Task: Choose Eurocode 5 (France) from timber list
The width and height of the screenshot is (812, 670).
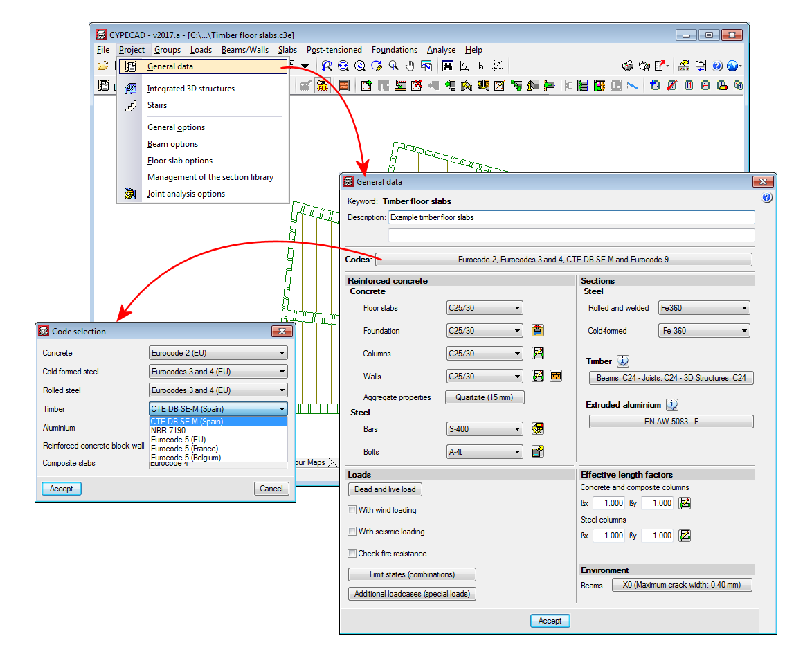Action: coord(184,449)
